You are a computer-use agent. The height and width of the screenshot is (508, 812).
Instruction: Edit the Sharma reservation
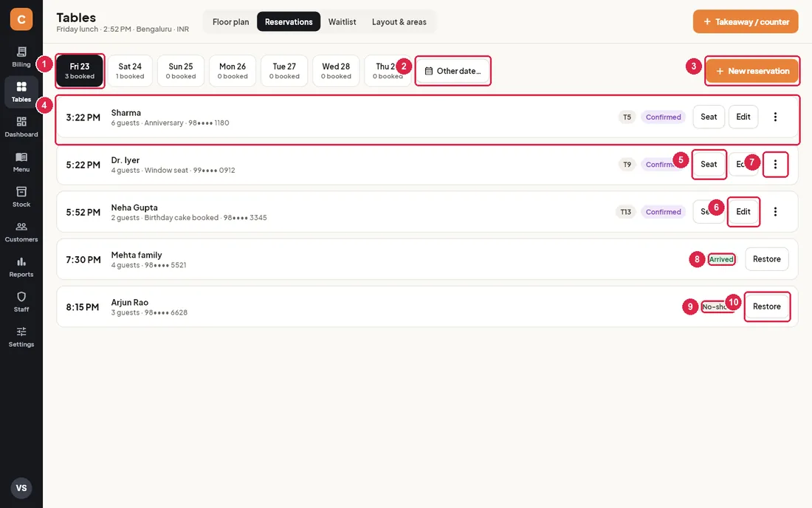click(x=743, y=117)
